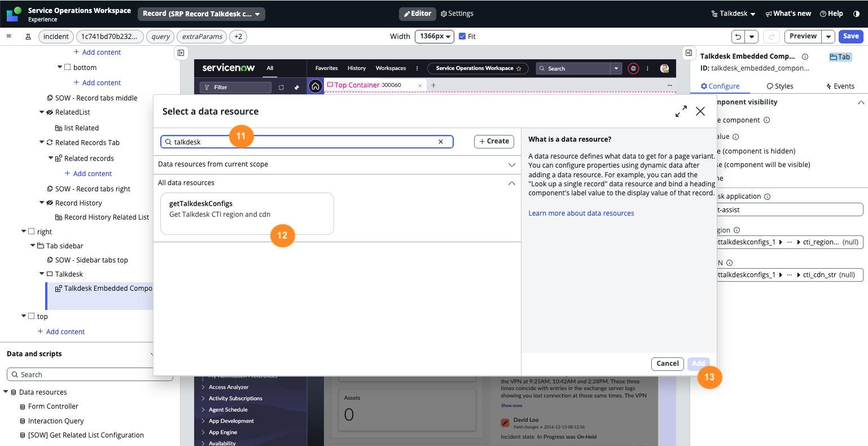
Task: Click the UI Builder logo icon
Action: coord(14,14)
